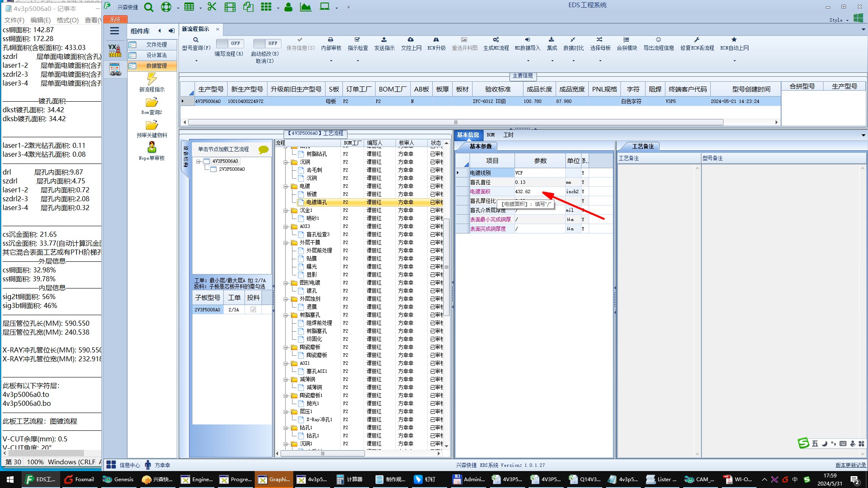Open the MI数据导入 dropdown arrow
868x488 pixels.
[x=527, y=61]
